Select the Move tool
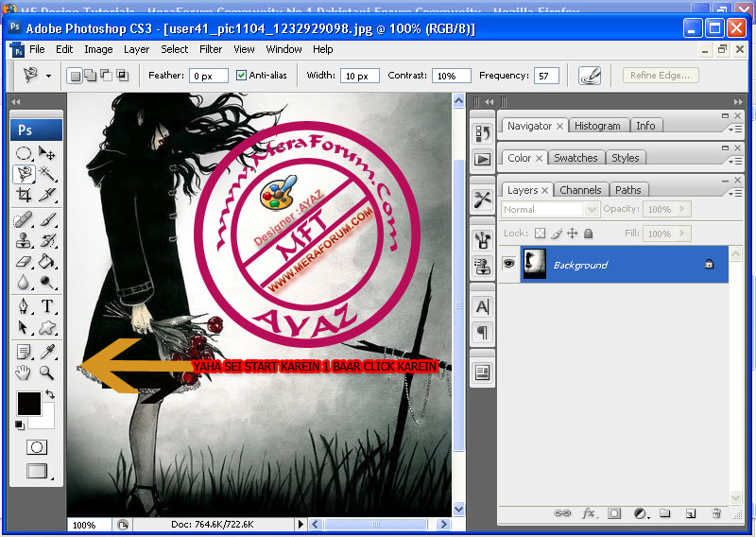Viewport: 756px width, 537px height. pos(46,153)
